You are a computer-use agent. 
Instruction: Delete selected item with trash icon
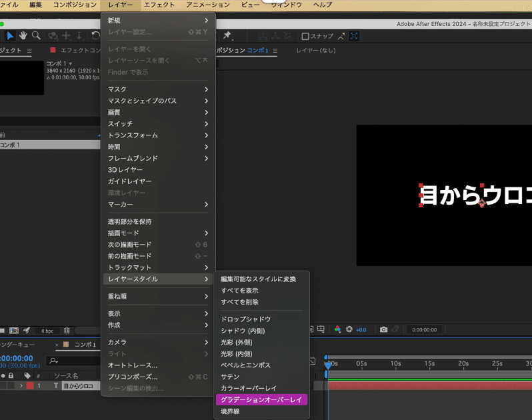coord(67,330)
